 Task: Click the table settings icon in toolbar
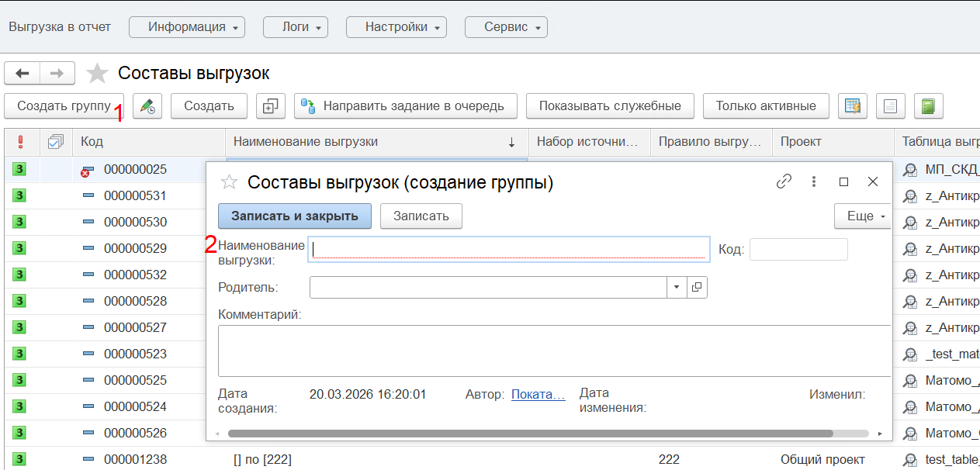tap(853, 106)
